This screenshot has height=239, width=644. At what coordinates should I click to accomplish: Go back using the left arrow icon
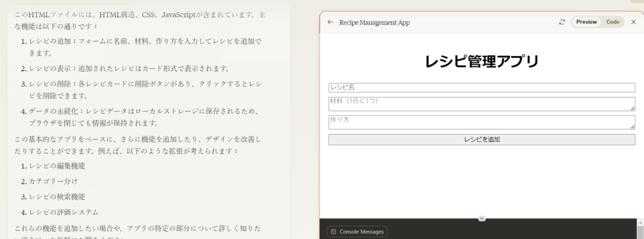click(x=330, y=22)
